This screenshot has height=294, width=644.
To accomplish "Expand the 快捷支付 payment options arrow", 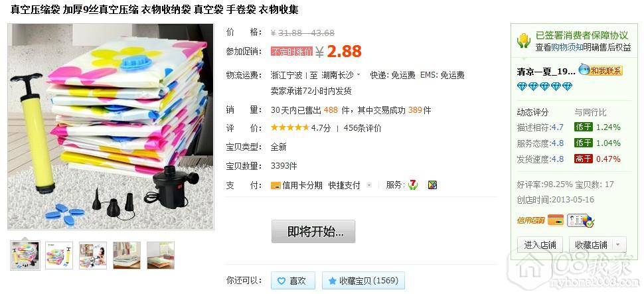I will [x=369, y=185].
